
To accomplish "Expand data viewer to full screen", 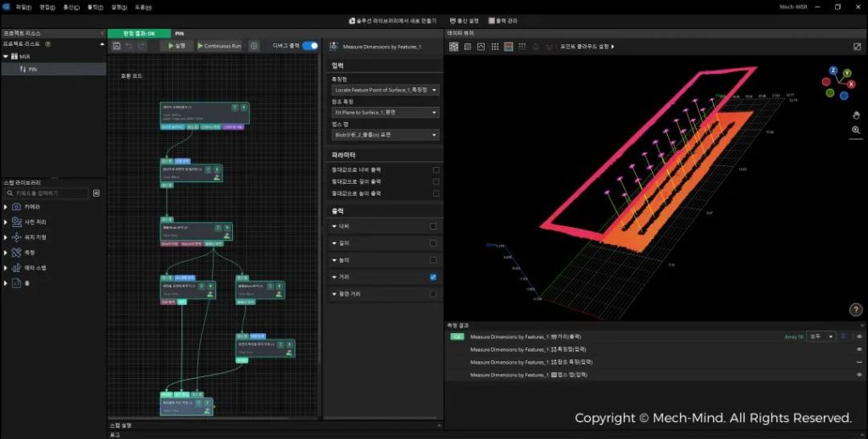I will coord(857,47).
